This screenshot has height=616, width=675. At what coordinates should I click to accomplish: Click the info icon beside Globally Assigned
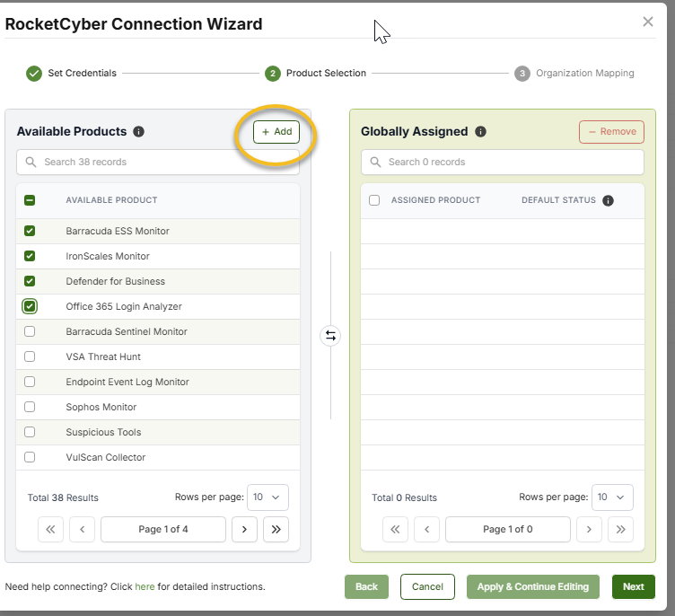tap(480, 132)
